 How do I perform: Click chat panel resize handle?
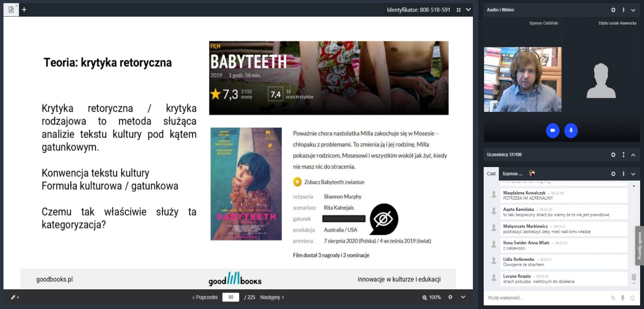point(624,174)
